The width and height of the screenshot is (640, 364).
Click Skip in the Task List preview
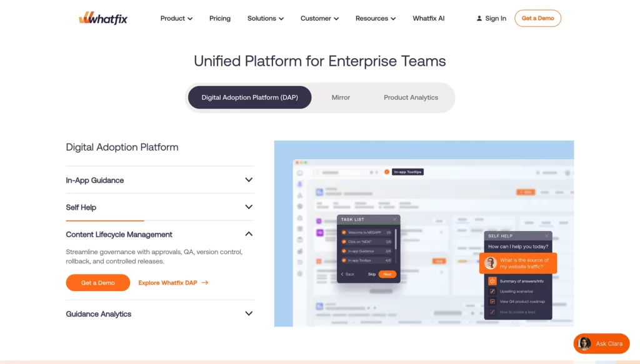click(x=372, y=274)
